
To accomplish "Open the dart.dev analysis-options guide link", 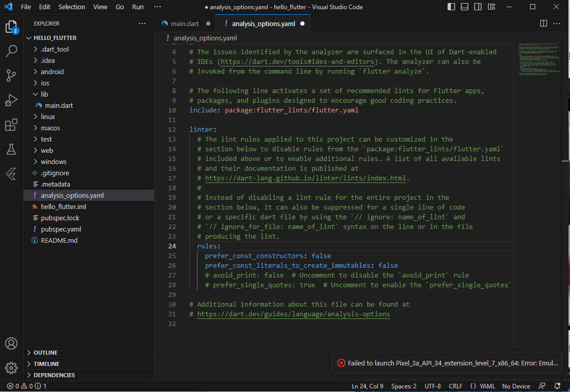I will pyautogui.click(x=293, y=314).
